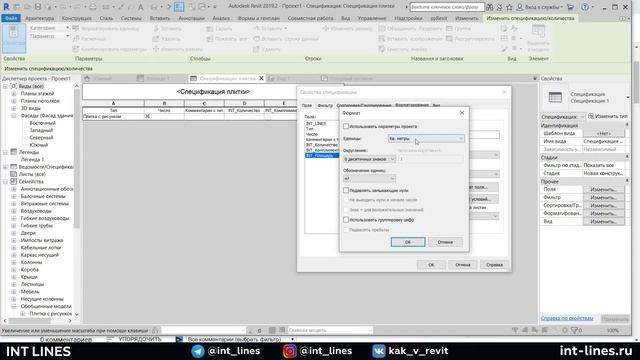The image size is (640, 360).
Task: Click the star favorites icon in title bar
Action: click(x=509, y=7)
